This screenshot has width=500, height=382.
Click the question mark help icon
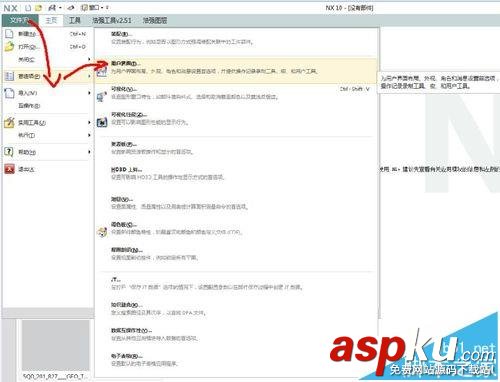(9, 152)
